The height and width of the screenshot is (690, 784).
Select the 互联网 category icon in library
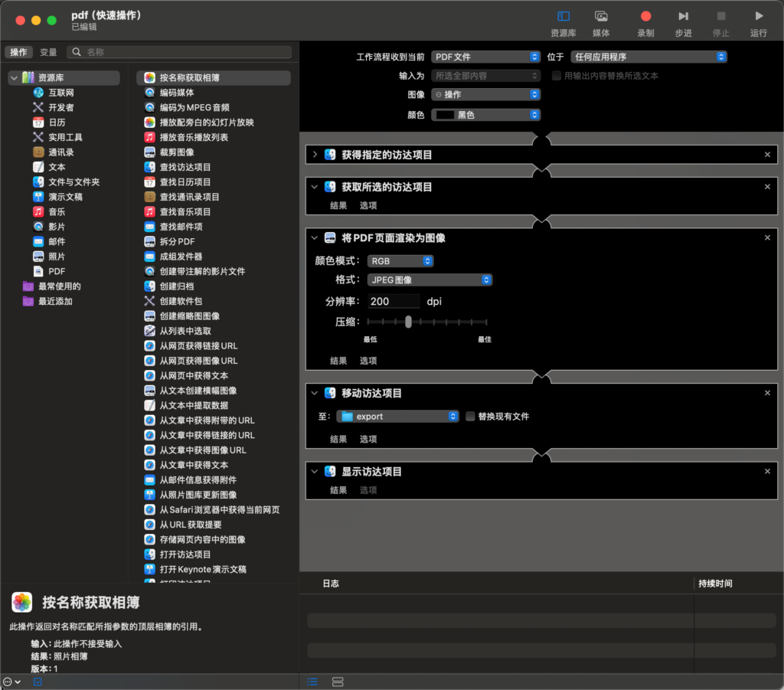click(x=39, y=93)
